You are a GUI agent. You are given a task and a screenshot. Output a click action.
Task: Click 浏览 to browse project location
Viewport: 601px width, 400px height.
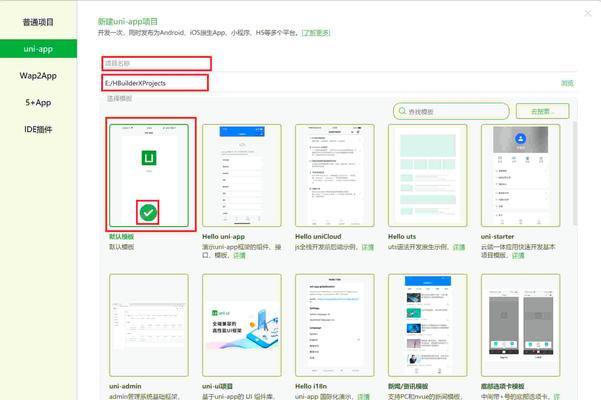pyautogui.click(x=567, y=83)
